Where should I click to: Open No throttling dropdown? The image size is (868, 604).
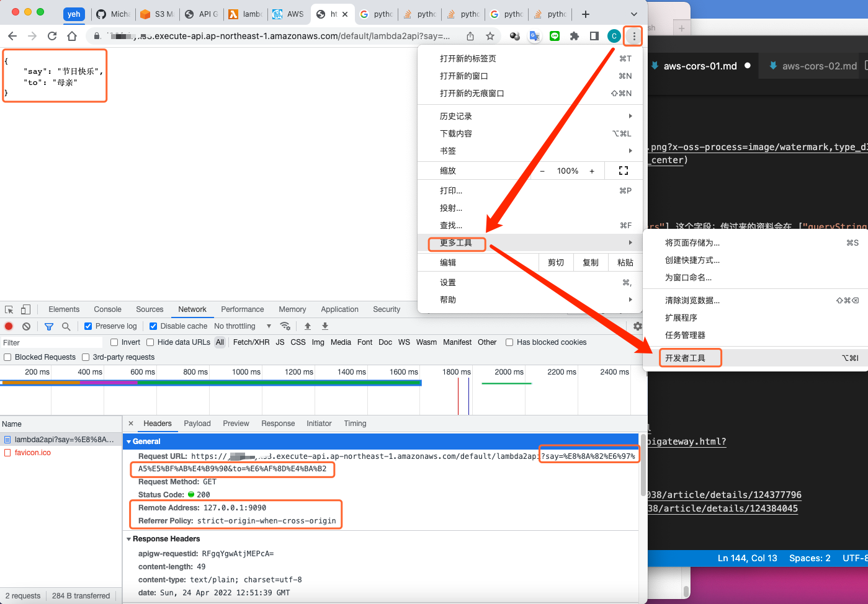(243, 326)
